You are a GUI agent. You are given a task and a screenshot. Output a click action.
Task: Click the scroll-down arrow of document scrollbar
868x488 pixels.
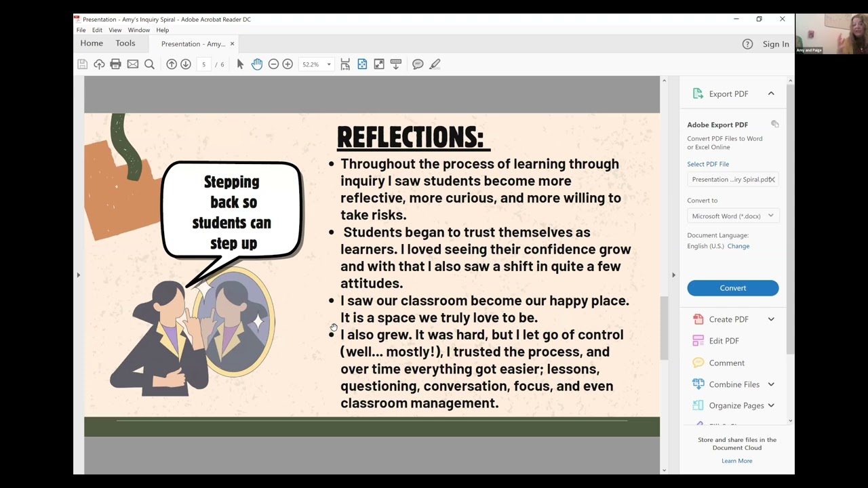coord(664,470)
